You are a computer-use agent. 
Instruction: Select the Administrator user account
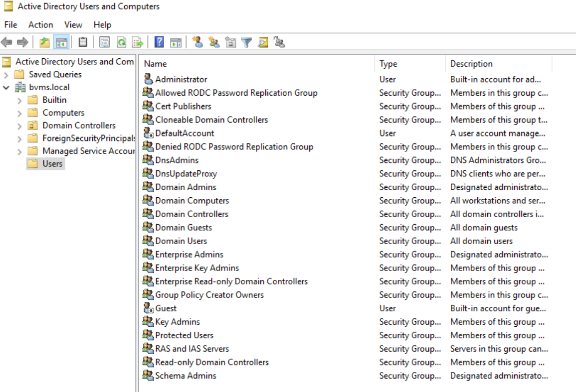181,79
